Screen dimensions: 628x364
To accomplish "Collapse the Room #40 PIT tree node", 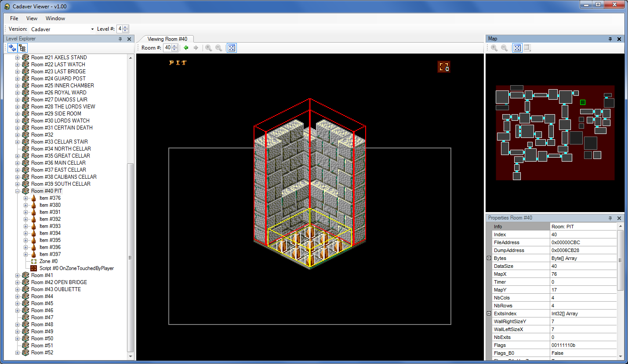I will [x=18, y=191].
